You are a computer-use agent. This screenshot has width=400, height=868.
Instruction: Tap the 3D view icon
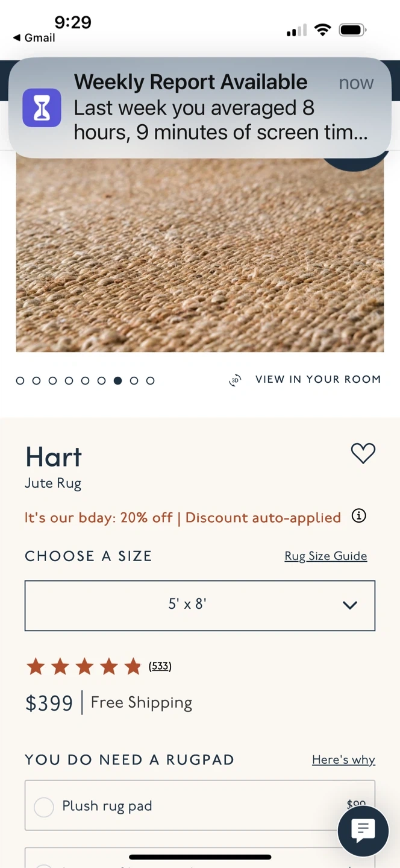(235, 380)
